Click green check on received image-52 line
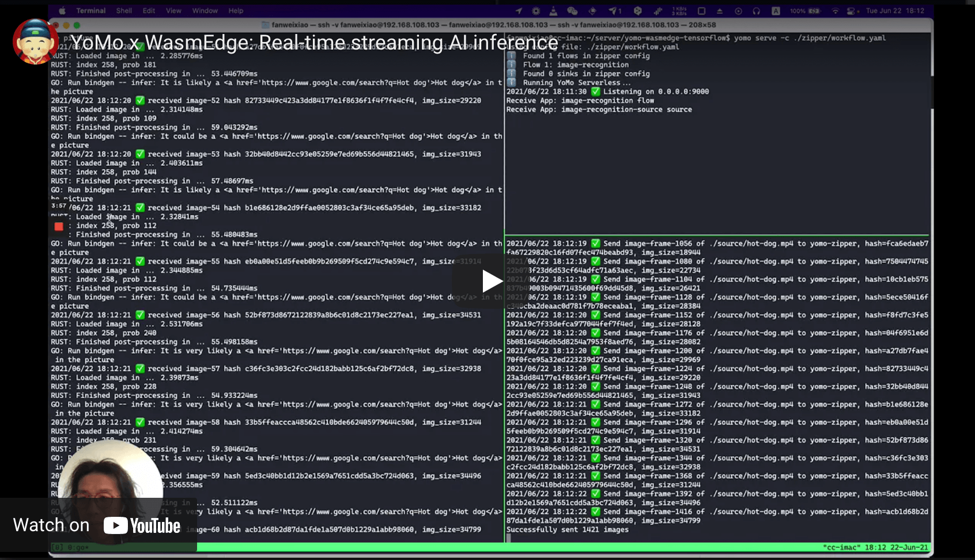This screenshot has width=975, height=560. point(140,100)
